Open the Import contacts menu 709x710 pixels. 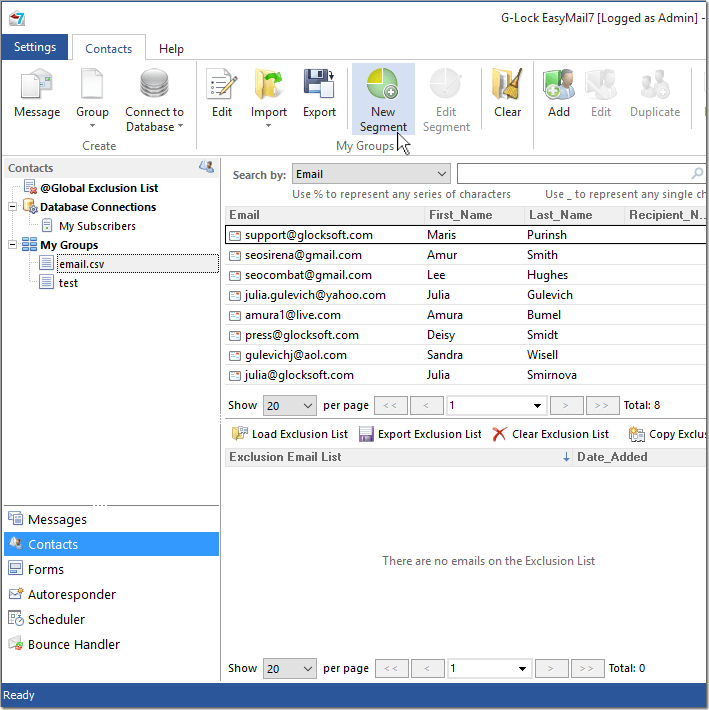(x=268, y=98)
